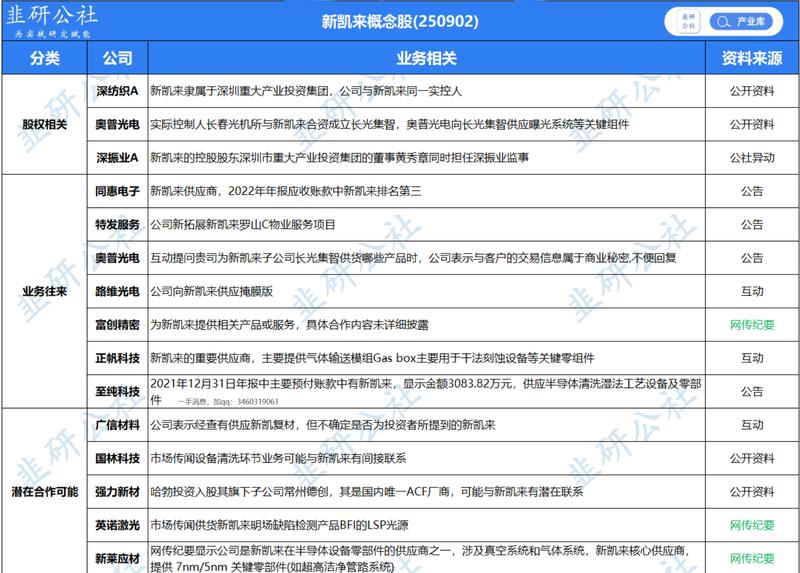Screen dimensions: 800x573
Task: Click the text 公司新拓展新凯来罗山C物业服务项目
Action: point(243,225)
